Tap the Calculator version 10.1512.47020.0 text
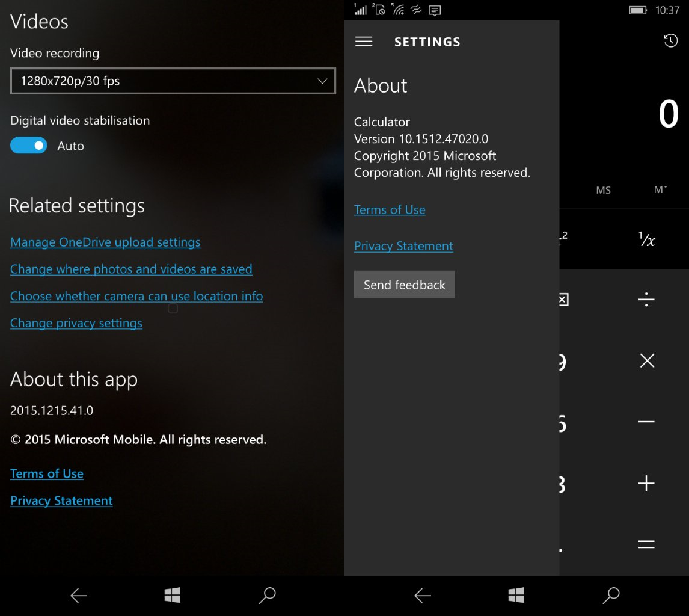The image size is (689, 616). tap(421, 139)
